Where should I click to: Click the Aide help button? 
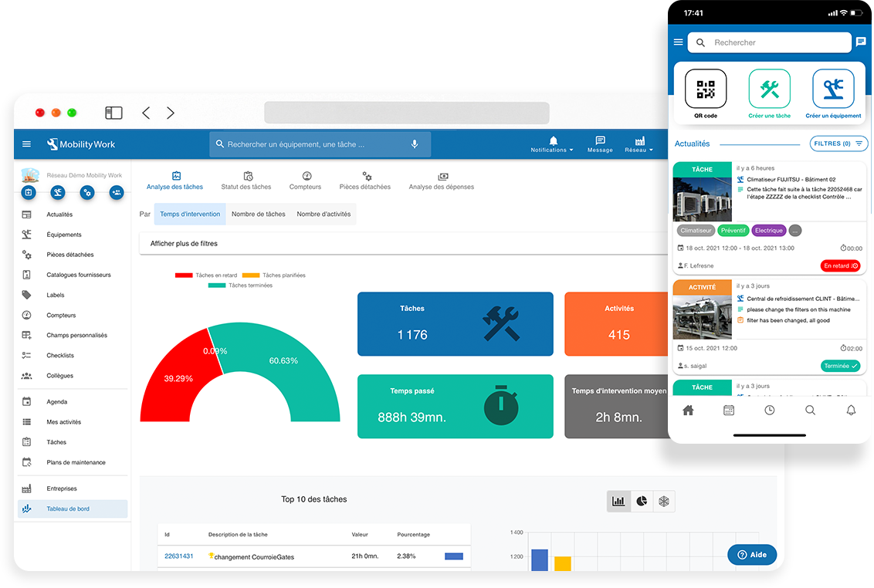(752, 555)
